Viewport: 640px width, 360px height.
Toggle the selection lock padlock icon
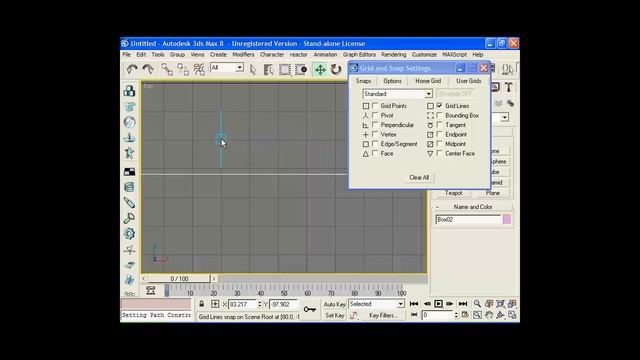pyautogui.click(x=202, y=304)
